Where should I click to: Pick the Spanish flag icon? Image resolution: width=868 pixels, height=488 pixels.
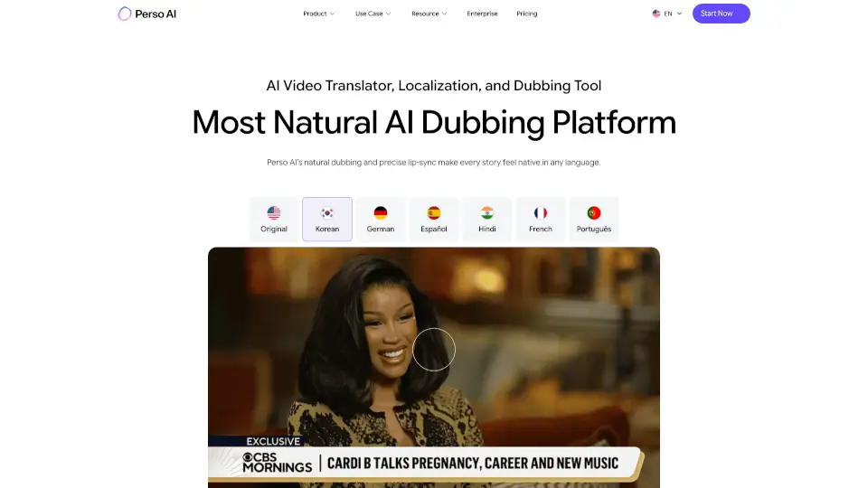[434, 213]
